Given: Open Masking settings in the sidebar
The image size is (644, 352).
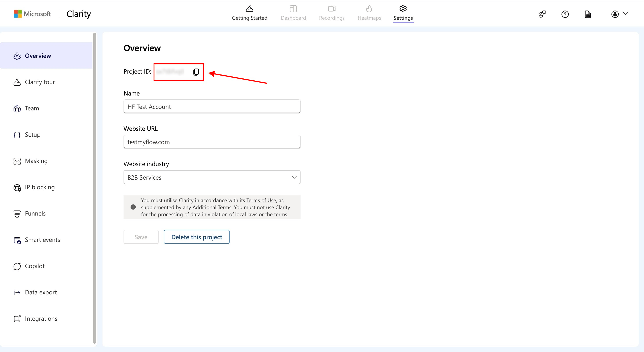Looking at the screenshot, I should click(x=46, y=161).
